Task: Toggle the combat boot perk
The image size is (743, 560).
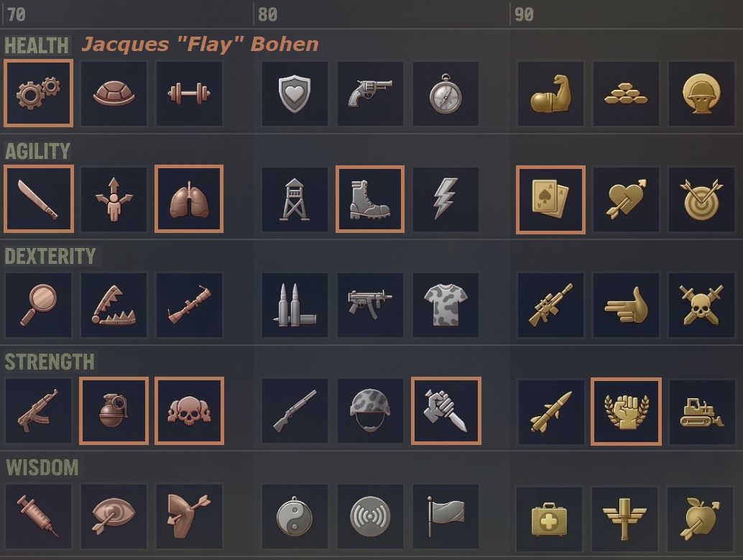Action: (370, 198)
